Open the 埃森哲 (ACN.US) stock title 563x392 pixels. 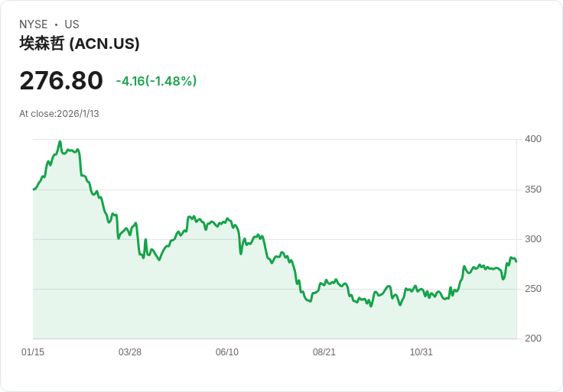(80, 44)
